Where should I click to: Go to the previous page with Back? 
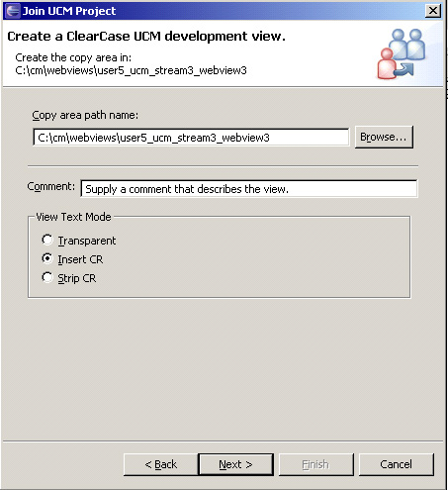pyautogui.click(x=161, y=464)
